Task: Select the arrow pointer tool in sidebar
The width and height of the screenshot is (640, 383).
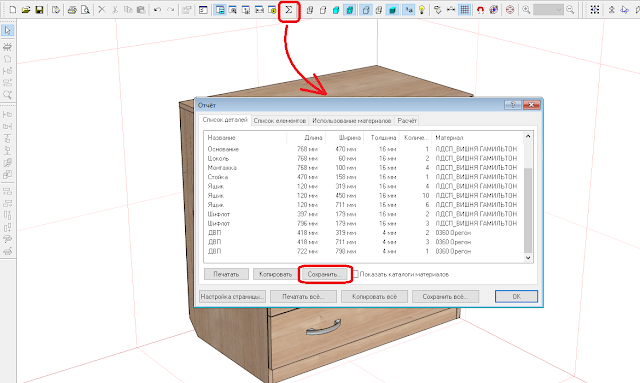Action: (7, 30)
